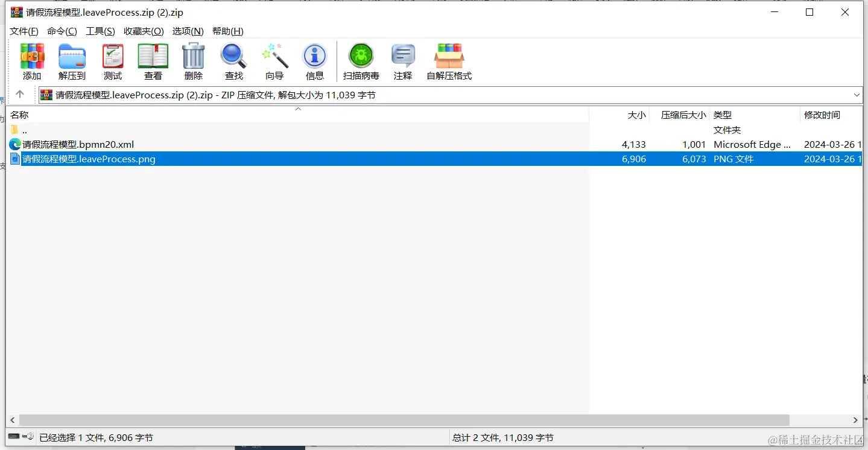Minimize the WinRAR window
The image size is (868, 450).
tap(775, 12)
